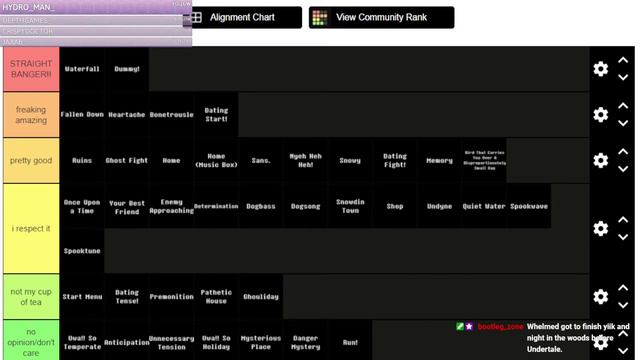The height and width of the screenshot is (360, 640).
Task: Select the Heartache tile
Action: tap(127, 115)
